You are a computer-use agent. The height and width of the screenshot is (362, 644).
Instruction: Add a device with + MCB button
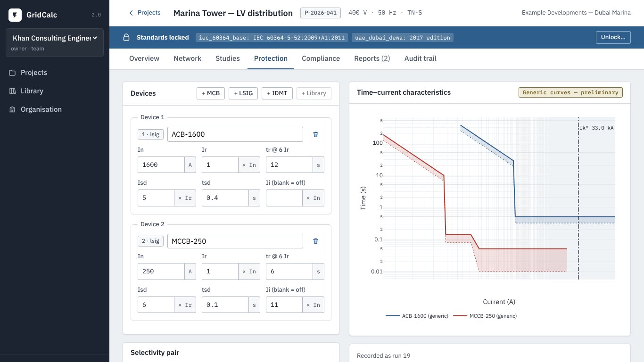(211, 93)
